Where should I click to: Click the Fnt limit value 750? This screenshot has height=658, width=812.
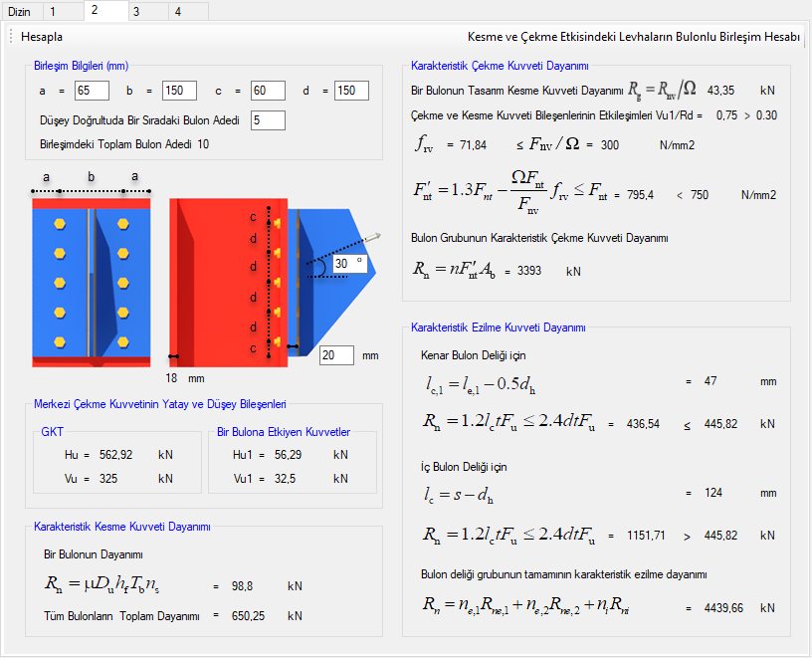tap(700, 195)
